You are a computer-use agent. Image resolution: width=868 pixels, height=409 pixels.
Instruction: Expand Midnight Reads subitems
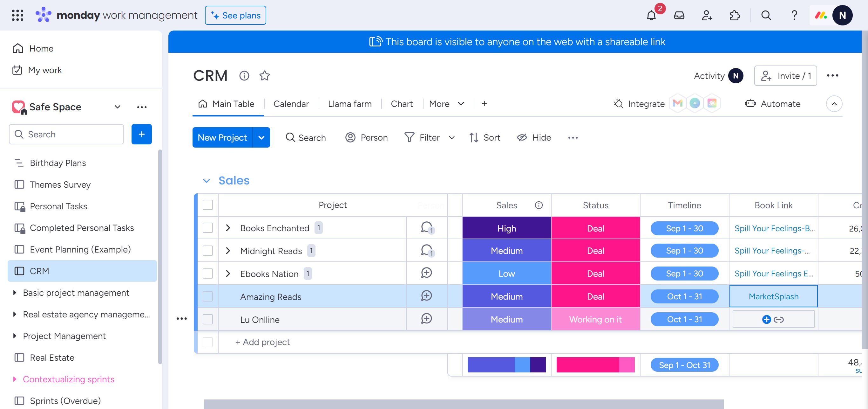coord(228,251)
